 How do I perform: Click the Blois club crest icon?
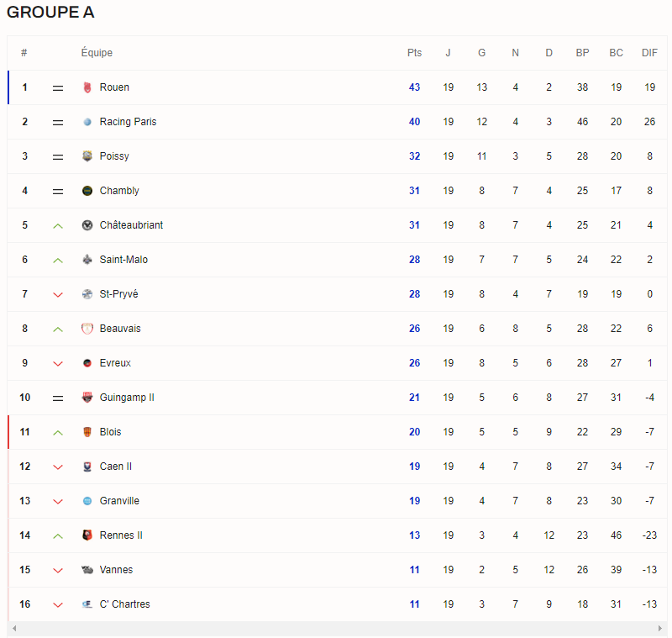pos(87,432)
